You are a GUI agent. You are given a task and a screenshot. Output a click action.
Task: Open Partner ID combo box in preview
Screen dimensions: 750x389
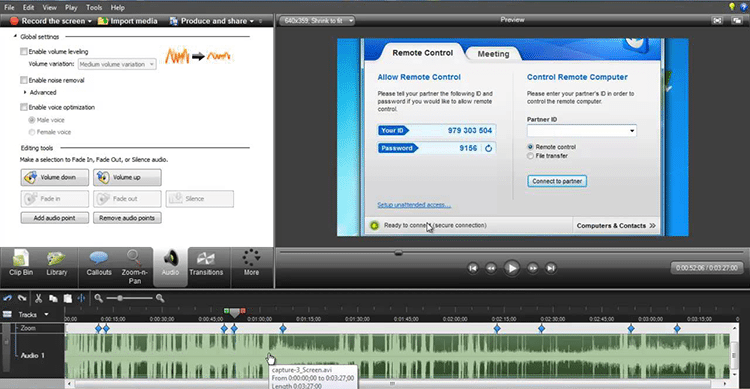[582, 131]
